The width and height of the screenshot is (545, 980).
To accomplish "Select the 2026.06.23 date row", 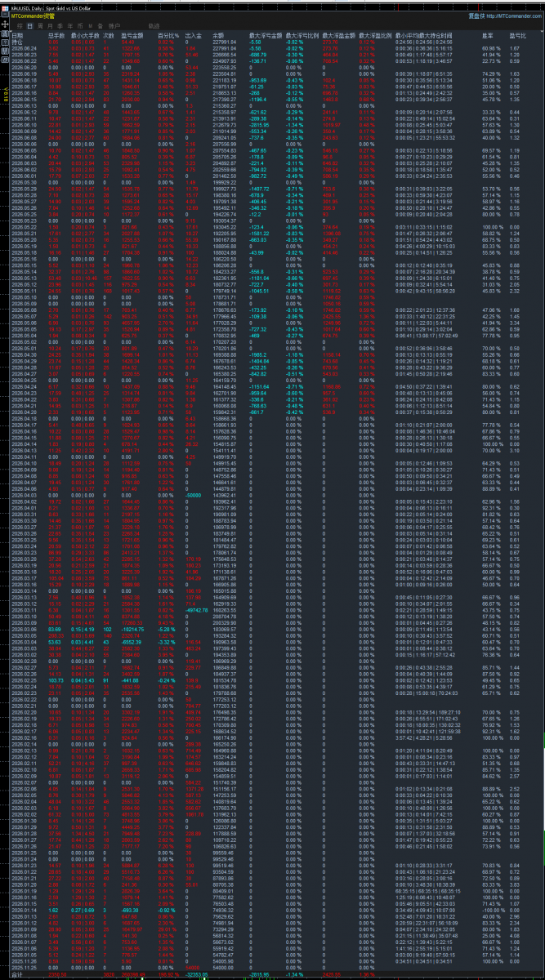I will (x=24, y=54).
